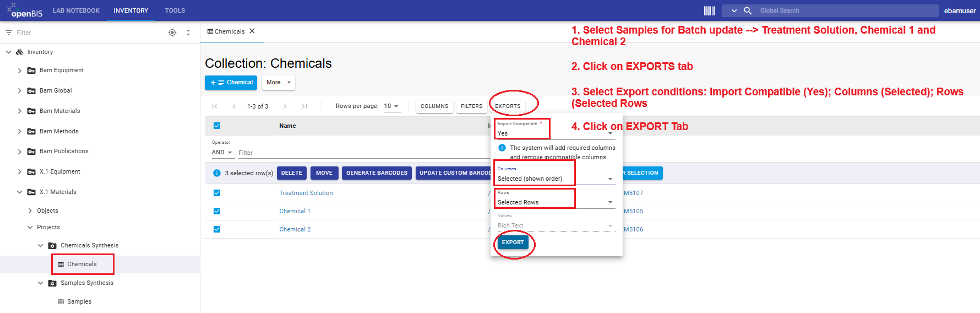Viewport: 980px width, 313px height.
Task: Click Chemicals collection table icon
Action: (x=61, y=265)
